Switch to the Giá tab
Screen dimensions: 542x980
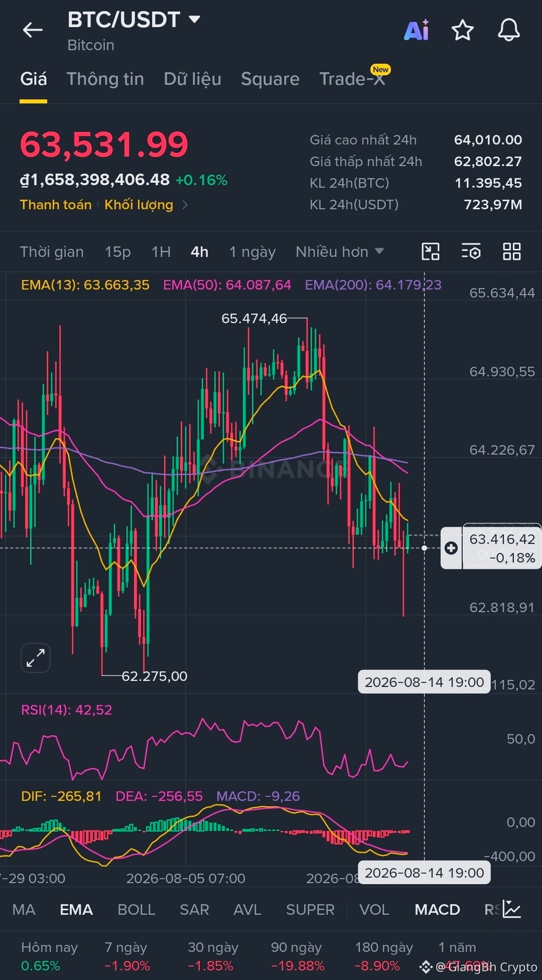pyautogui.click(x=33, y=79)
